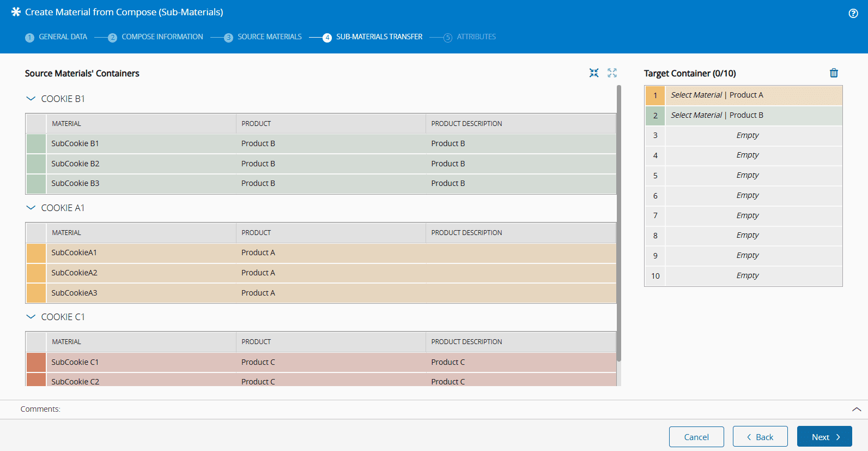Click the Back button

(760, 437)
